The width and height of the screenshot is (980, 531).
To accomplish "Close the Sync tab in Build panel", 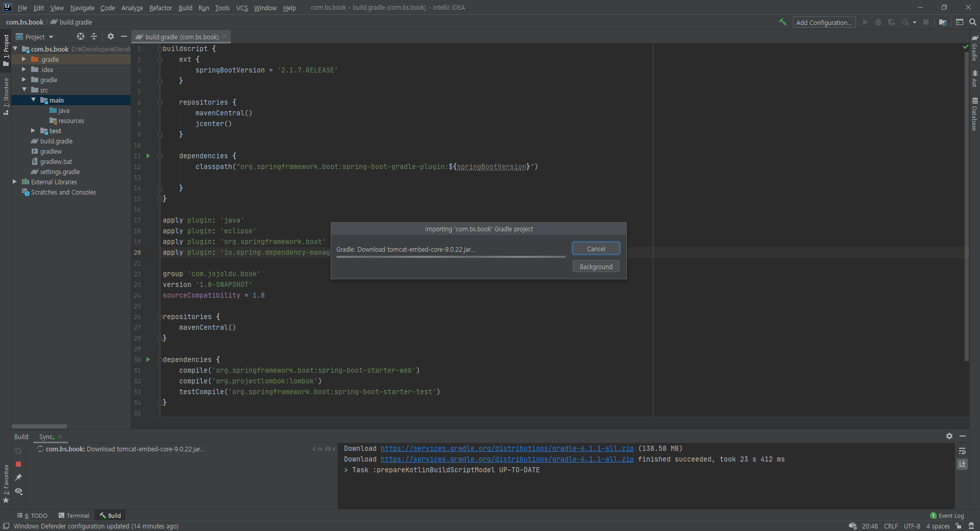I will (60, 437).
